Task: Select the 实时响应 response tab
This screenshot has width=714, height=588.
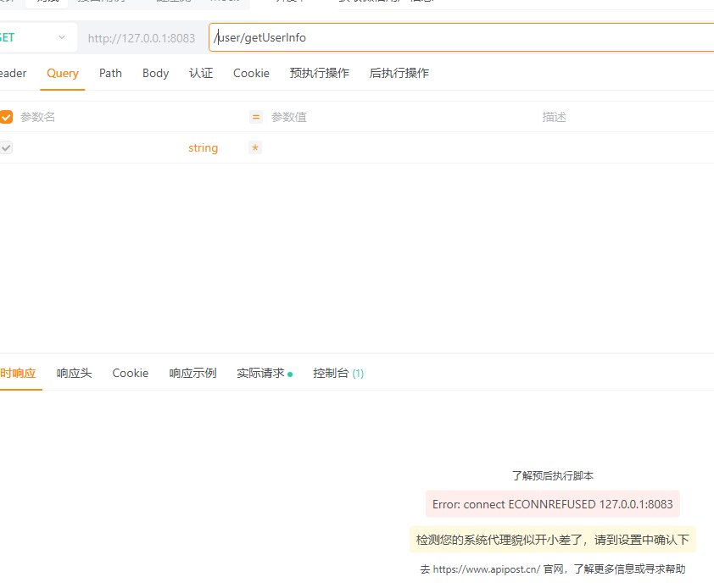Action: pos(18,373)
